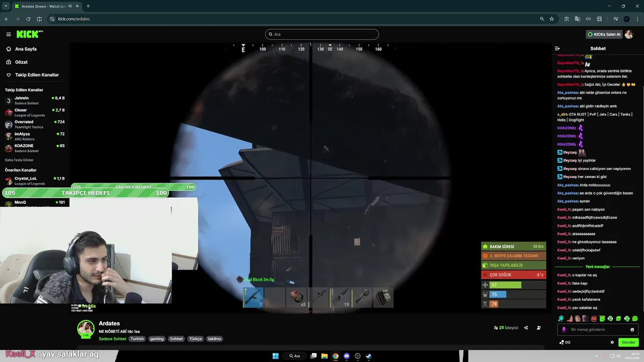
Task: Open Gözat in the sidebar
Action: click(17, 62)
